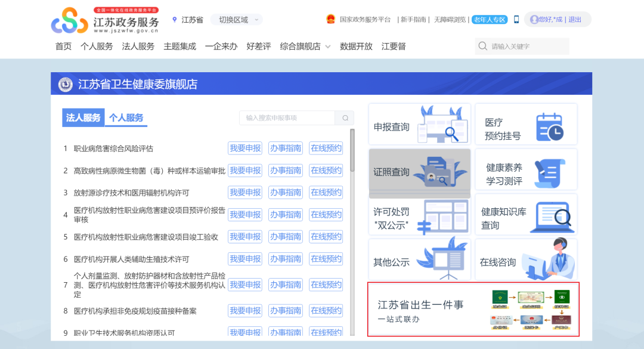Open the 江苏省出生一件事 banner

[x=473, y=309]
